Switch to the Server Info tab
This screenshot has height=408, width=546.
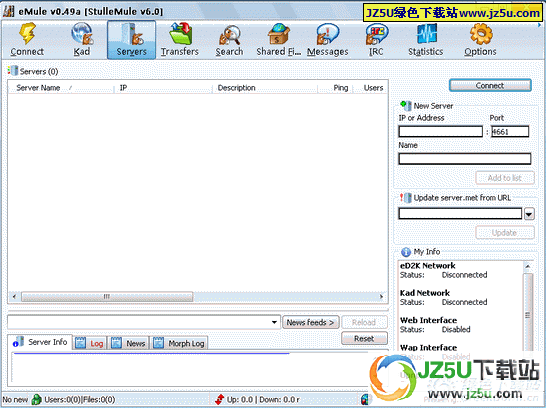coord(40,342)
